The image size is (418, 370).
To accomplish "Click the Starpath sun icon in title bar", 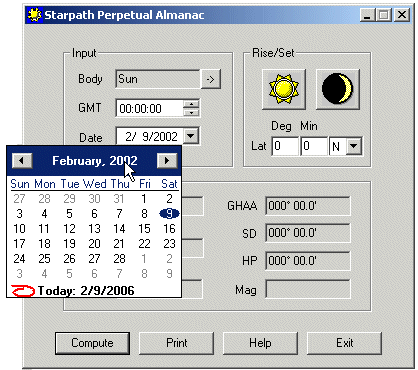I will pos(34,15).
